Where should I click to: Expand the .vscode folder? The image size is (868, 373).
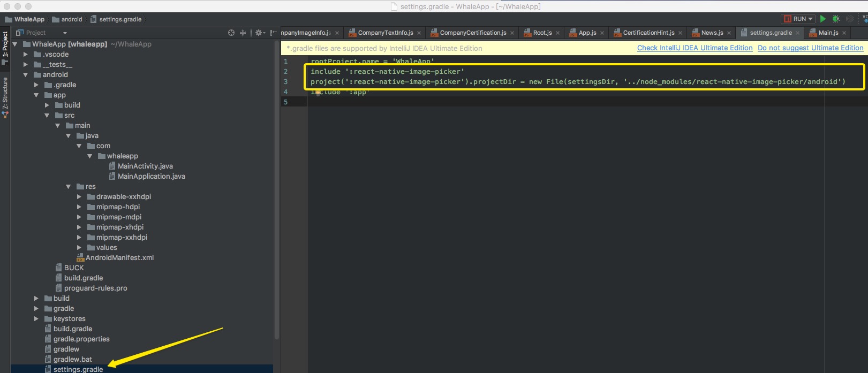[25, 55]
